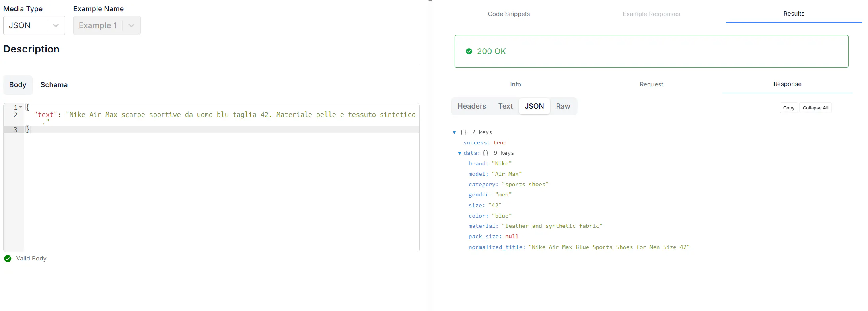Screen dimensions: 868x311
Task: Click the success: true row
Action: pyautogui.click(x=485, y=143)
